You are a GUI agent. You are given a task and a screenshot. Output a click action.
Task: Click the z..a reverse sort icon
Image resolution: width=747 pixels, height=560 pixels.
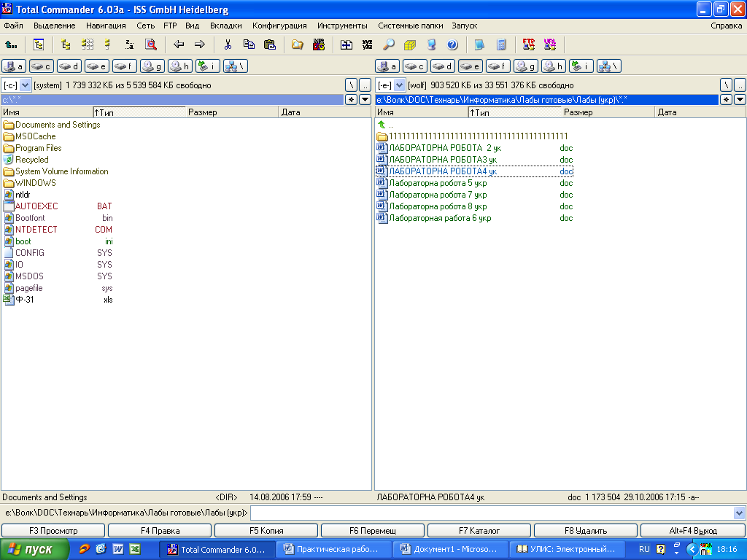(129, 44)
